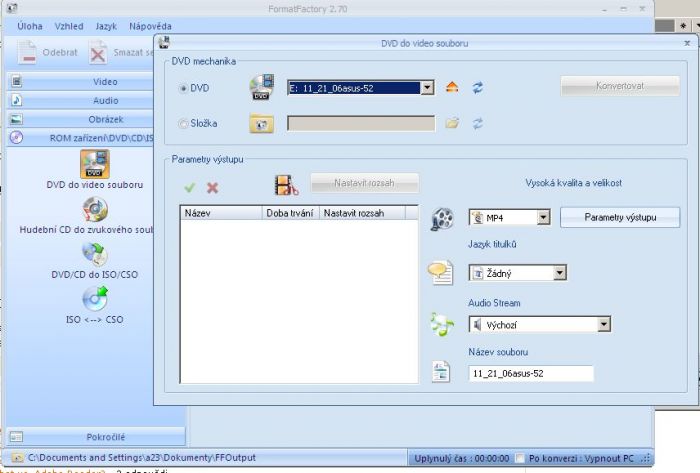Click the Nastavit rozsah button
700x473 pixels.
tap(364, 183)
